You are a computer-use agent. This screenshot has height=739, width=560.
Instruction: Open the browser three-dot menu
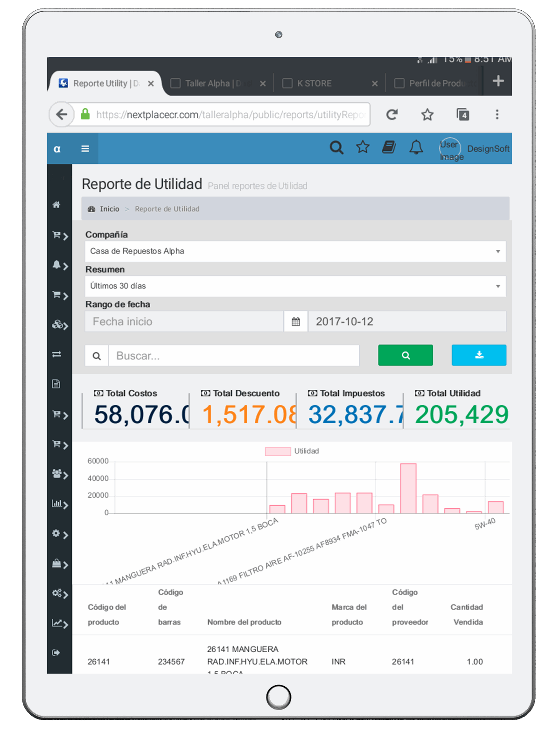point(497,114)
